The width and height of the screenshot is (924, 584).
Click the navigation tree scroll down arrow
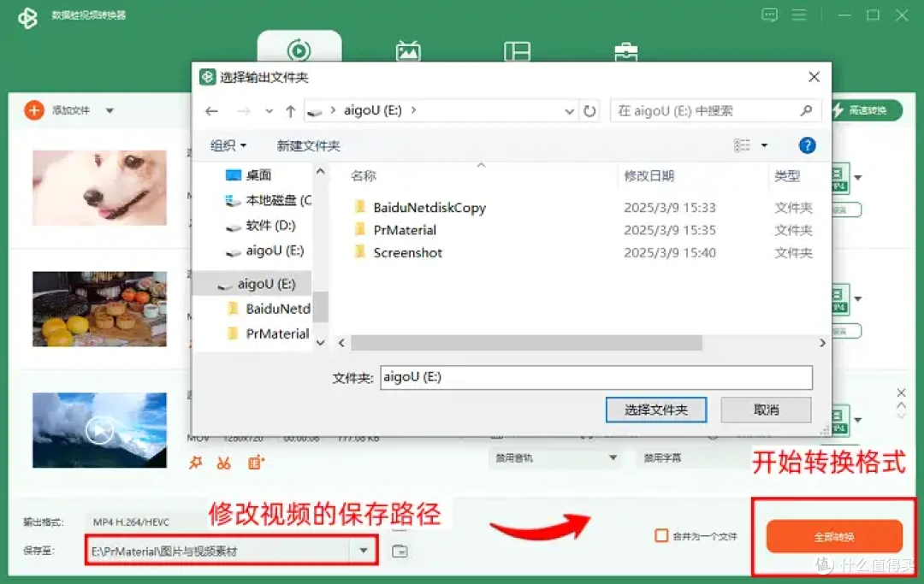pyautogui.click(x=321, y=343)
